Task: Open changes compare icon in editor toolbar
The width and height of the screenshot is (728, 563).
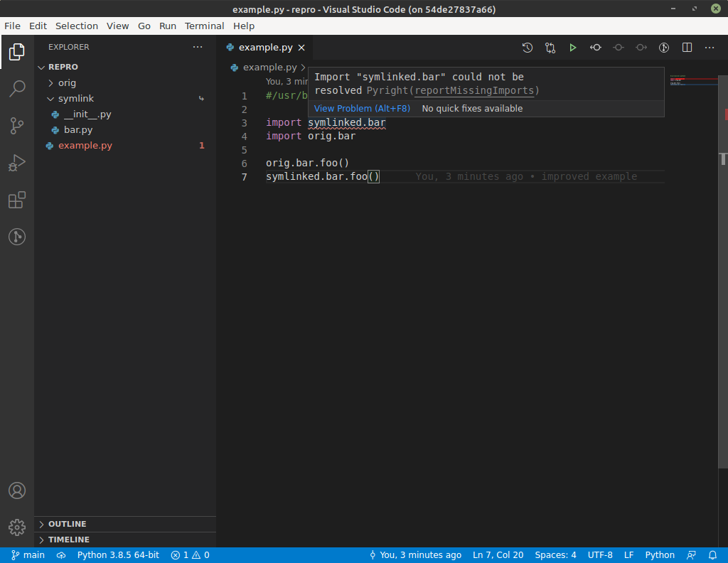Action: pos(550,48)
